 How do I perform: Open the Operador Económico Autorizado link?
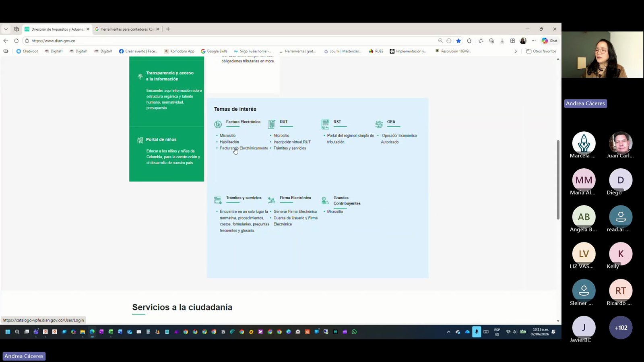pos(399,139)
